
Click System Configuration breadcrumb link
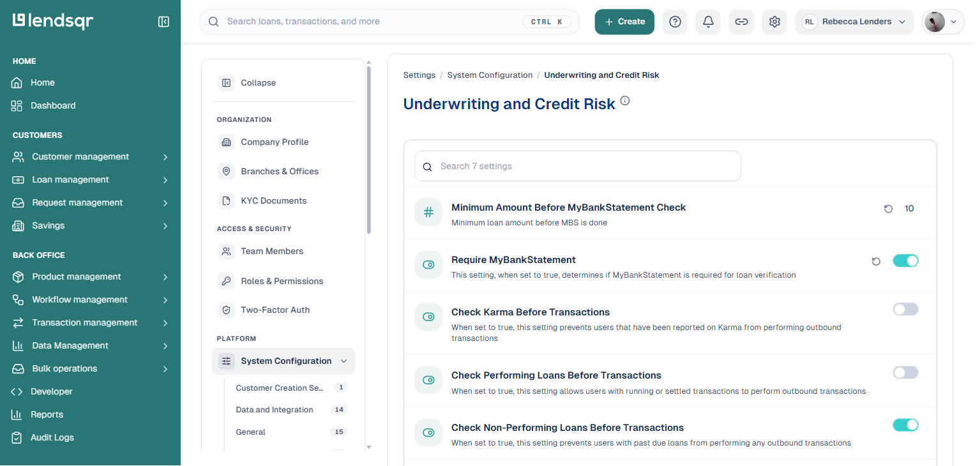[x=490, y=75]
